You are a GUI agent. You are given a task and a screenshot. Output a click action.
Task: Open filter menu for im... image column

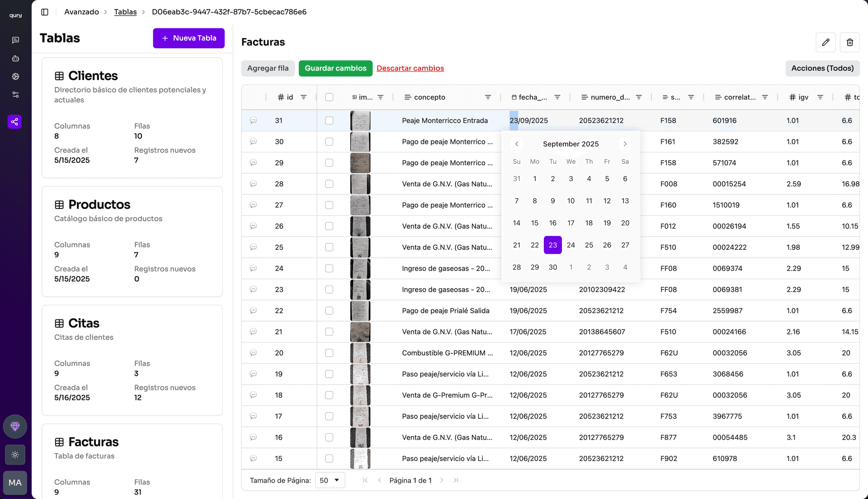[x=381, y=97]
